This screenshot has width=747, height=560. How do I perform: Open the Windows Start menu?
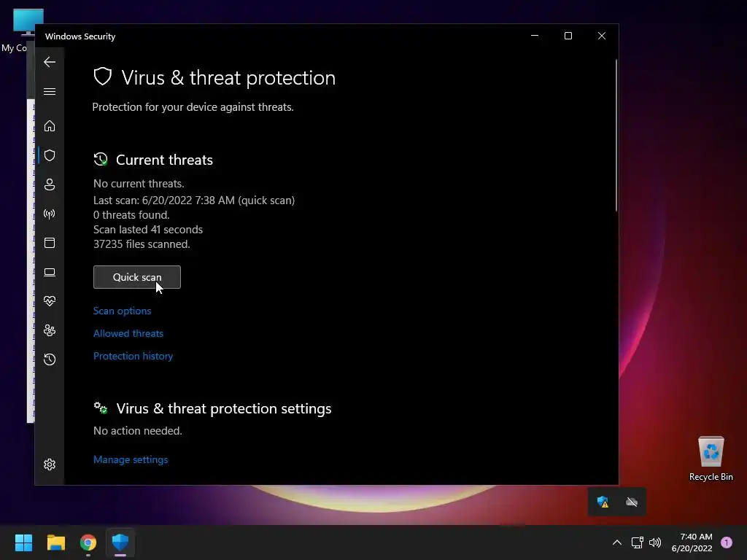tap(23, 542)
